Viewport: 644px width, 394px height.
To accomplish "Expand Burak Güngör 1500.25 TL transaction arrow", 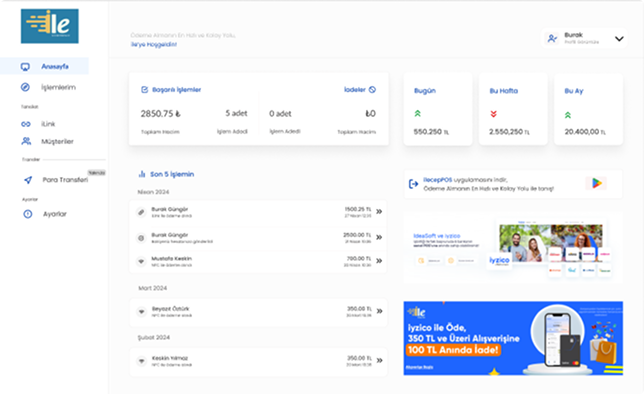I will [379, 212].
